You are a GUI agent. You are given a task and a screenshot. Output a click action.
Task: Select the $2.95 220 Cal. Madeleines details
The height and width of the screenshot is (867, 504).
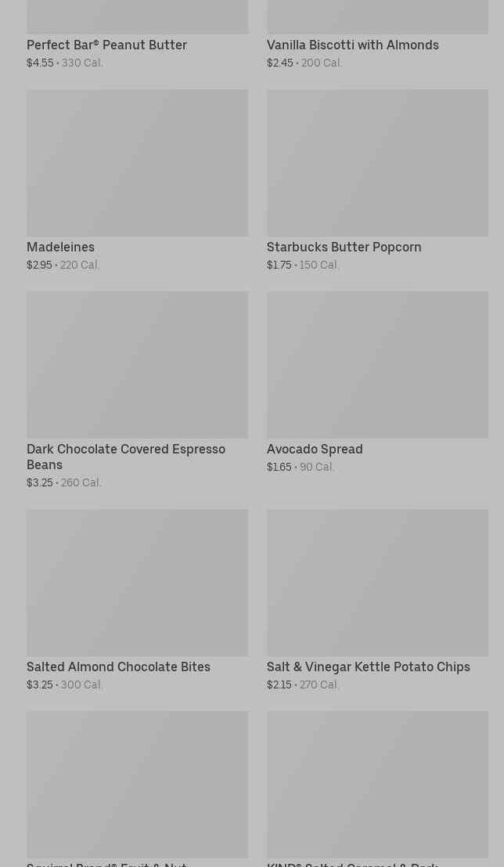point(63,266)
